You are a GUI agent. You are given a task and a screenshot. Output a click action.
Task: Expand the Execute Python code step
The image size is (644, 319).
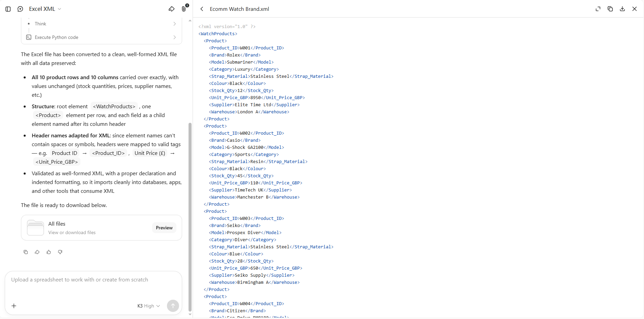[x=102, y=37]
